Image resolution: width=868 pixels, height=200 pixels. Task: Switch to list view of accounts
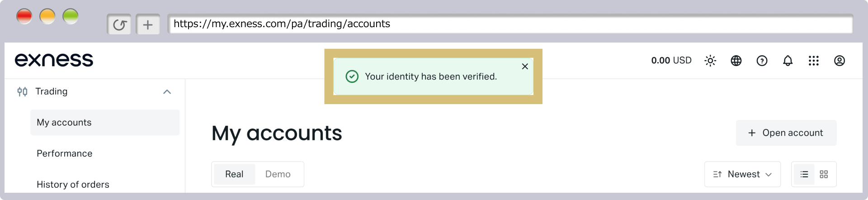tap(804, 174)
